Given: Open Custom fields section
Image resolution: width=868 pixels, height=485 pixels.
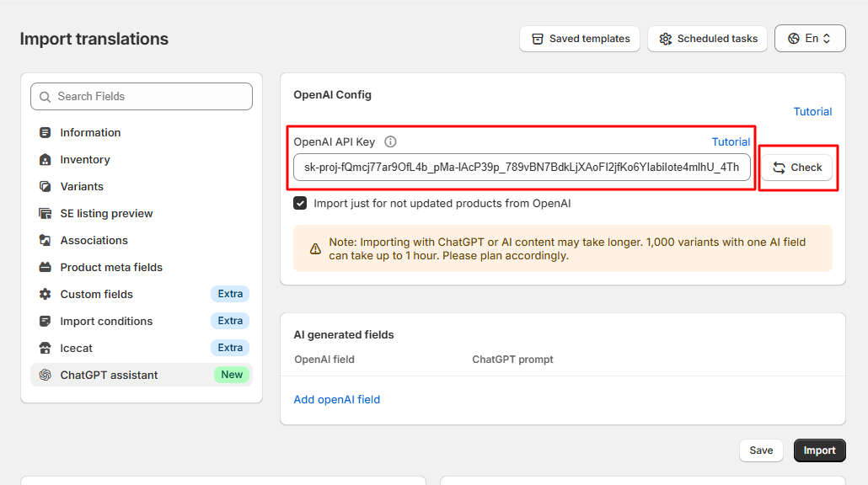Looking at the screenshot, I should [x=142, y=294].
